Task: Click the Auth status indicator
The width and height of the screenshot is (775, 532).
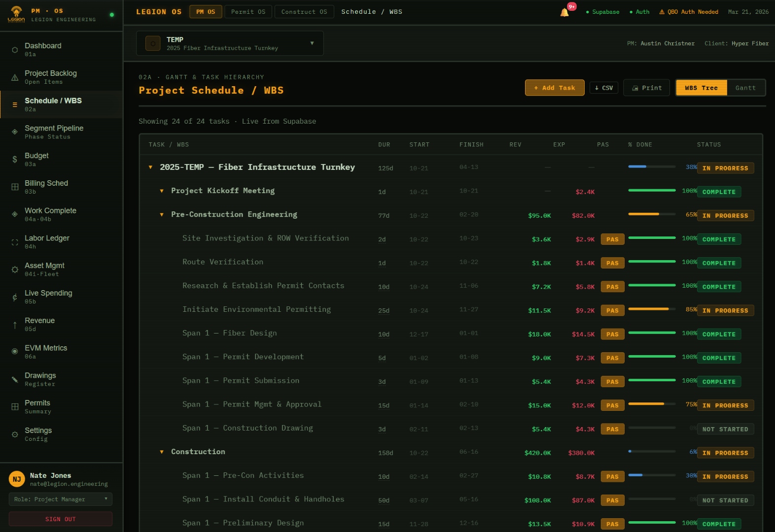Action: point(639,12)
